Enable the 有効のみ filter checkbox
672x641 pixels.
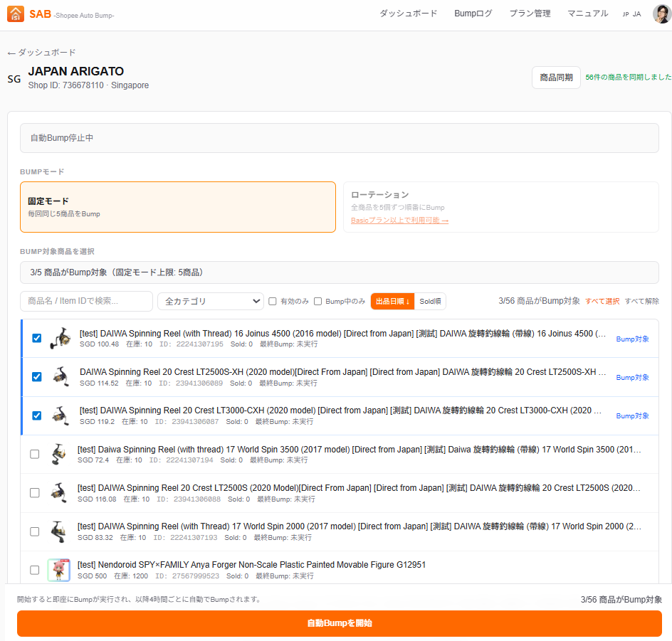(273, 302)
